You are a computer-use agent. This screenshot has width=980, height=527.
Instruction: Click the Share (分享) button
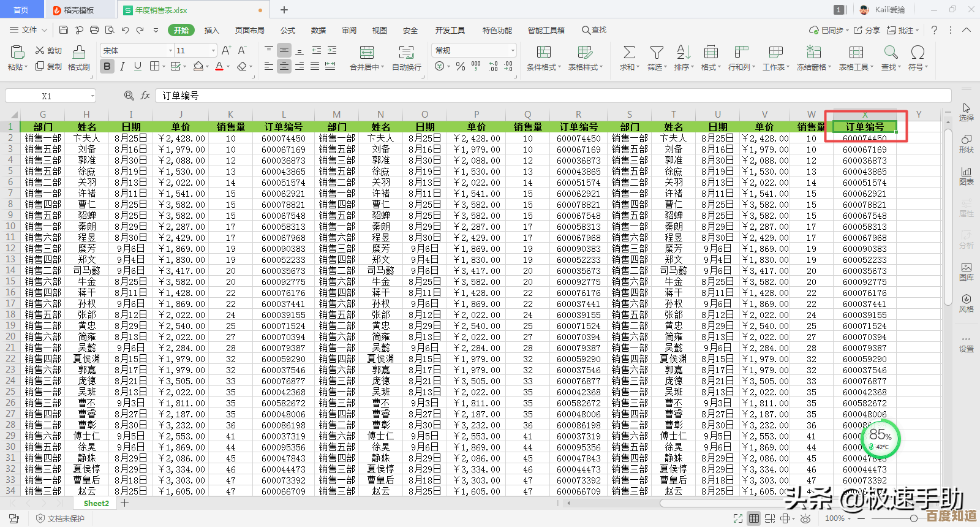[867, 30]
